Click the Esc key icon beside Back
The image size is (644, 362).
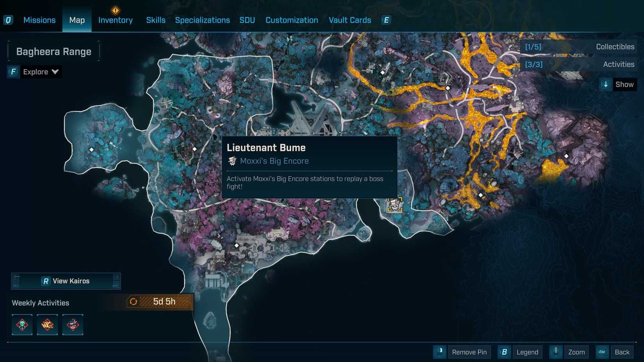click(x=602, y=352)
